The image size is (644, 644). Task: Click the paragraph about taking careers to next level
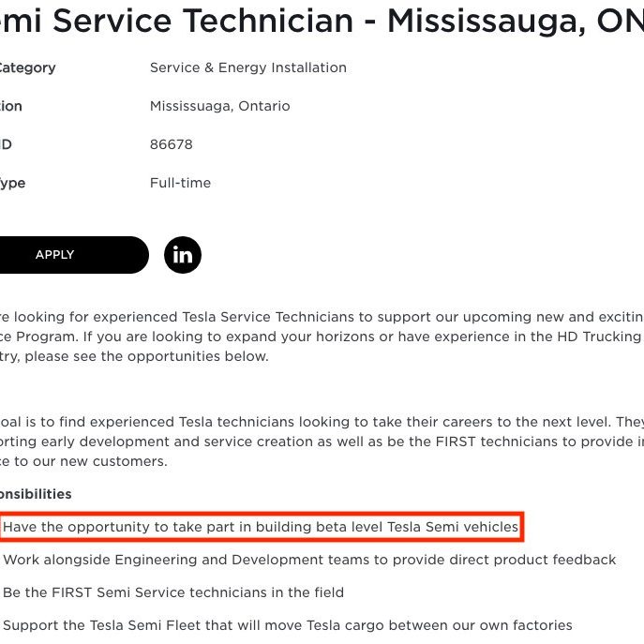coord(322,442)
